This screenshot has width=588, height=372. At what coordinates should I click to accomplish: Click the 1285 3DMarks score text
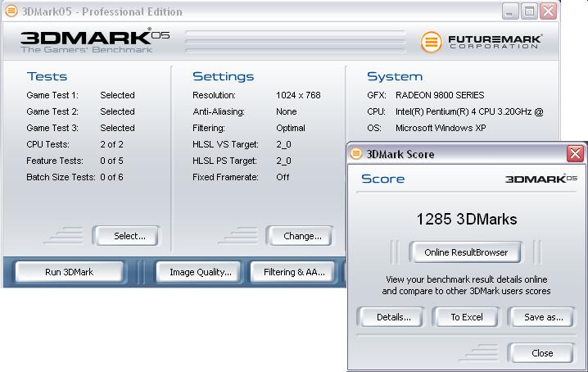(466, 220)
